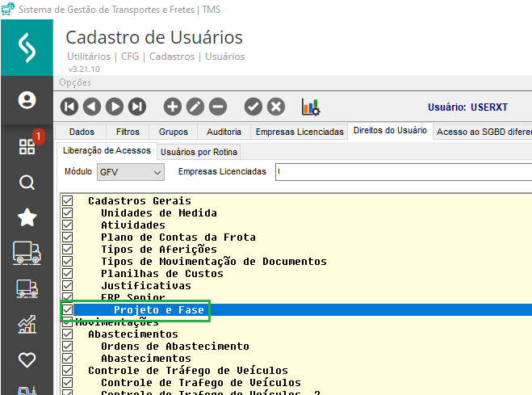Open the heart sidebar icon
This screenshot has width=532, height=395.
(x=27, y=359)
